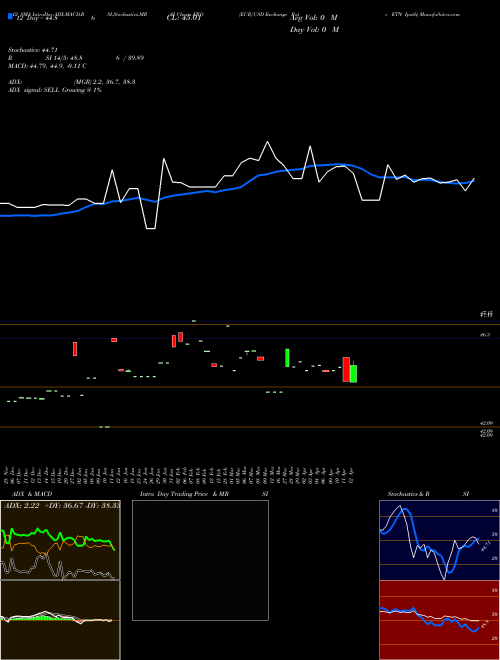Viewport: 500px width, 660px height.
Task: Select the 'MACD: 44.79, 44.9, -0.11 C' line
Action: point(47,66)
